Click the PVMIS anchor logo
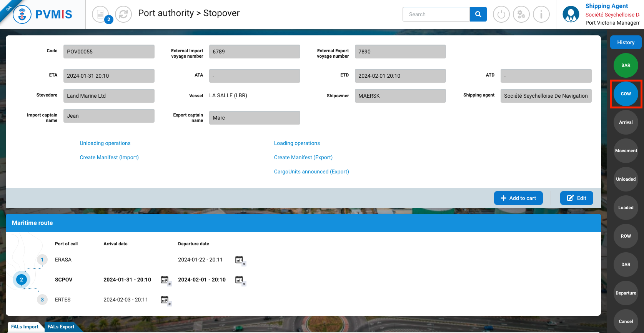 click(22, 15)
